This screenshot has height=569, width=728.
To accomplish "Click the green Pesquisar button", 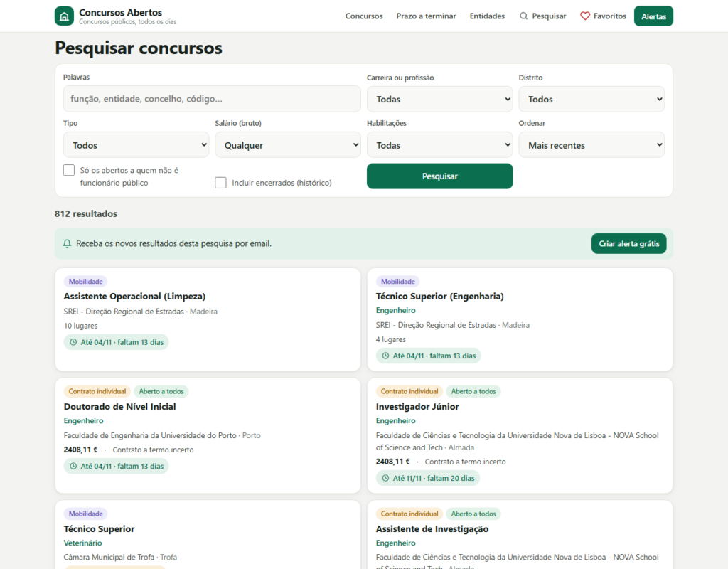I will point(439,176).
